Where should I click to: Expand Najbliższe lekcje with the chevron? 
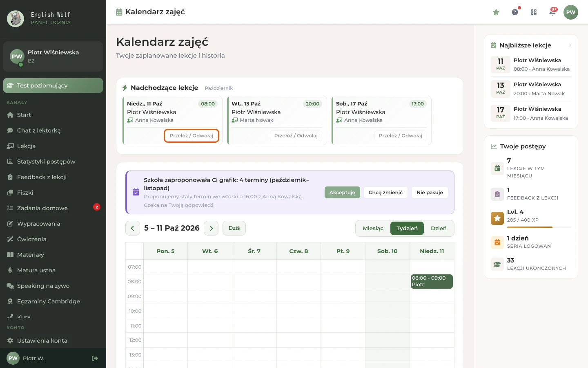tap(570, 45)
